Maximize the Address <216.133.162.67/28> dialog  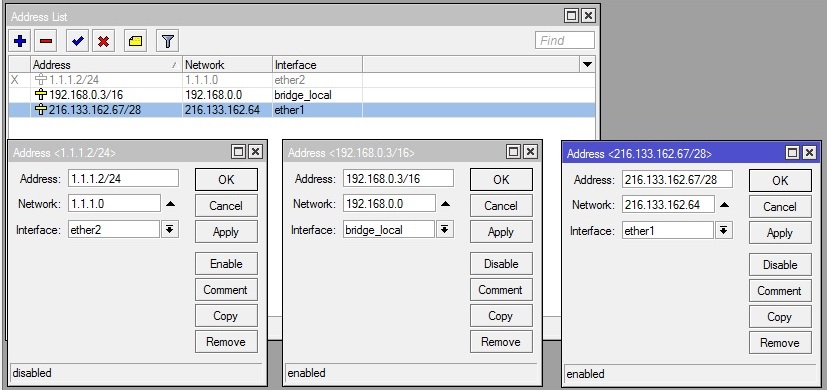click(x=792, y=153)
